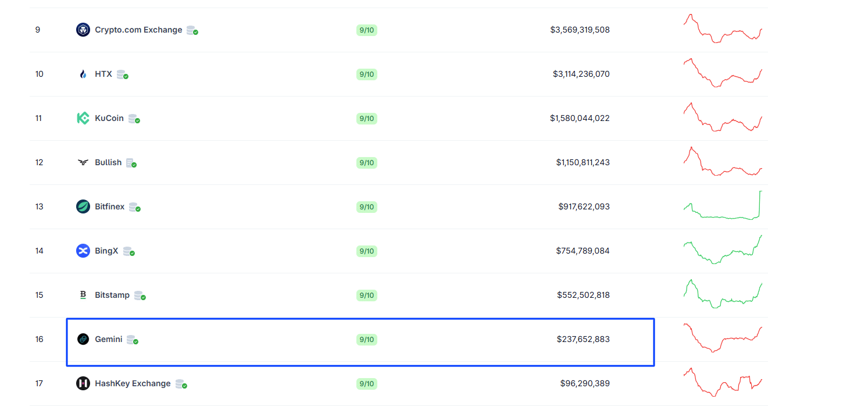Viewport: 868px width, 406px height.
Task: Click the volume value $1,150,811,243
Action: pyautogui.click(x=583, y=162)
